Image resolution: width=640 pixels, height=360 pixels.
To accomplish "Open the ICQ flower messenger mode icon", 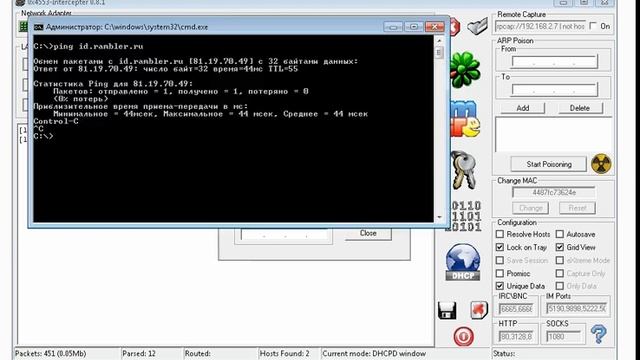I will click(x=465, y=70).
